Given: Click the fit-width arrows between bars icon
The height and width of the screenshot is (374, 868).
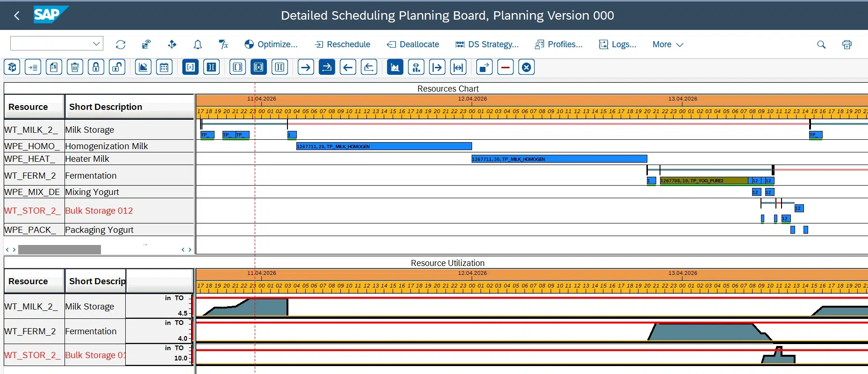Looking at the screenshot, I should tap(458, 67).
